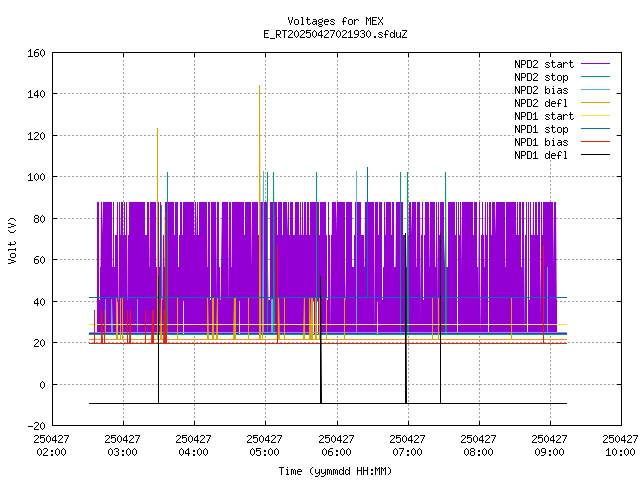The height and width of the screenshot is (480, 640).
Task: Click the 'NPD2 defl' legend label
Action: 541,103
